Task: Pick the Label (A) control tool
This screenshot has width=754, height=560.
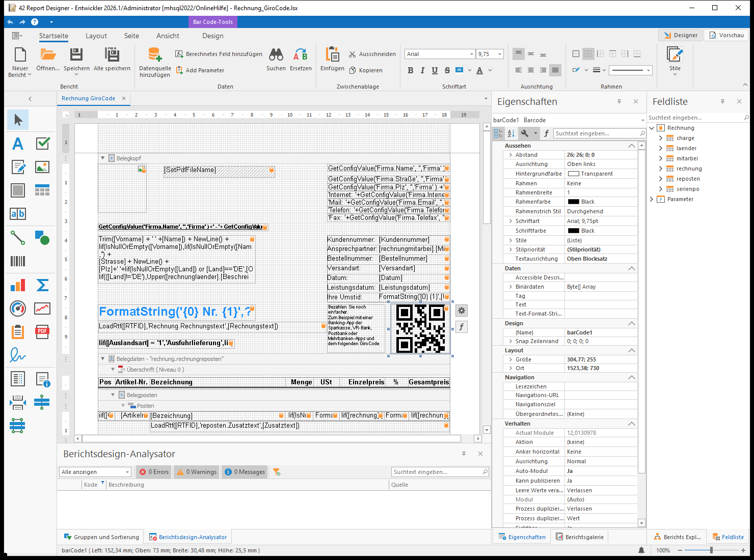Action: point(18,144)
